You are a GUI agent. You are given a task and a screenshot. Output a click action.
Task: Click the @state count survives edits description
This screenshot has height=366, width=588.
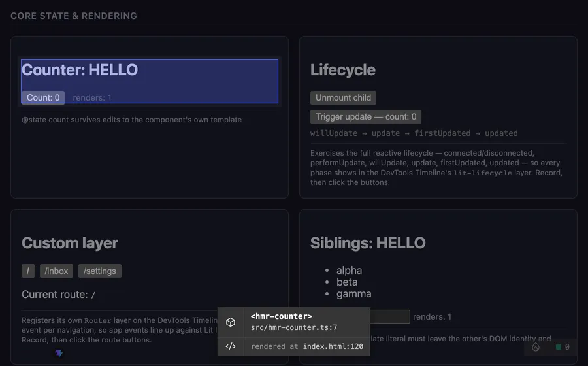pyautogui.click(x=131, y=120)
